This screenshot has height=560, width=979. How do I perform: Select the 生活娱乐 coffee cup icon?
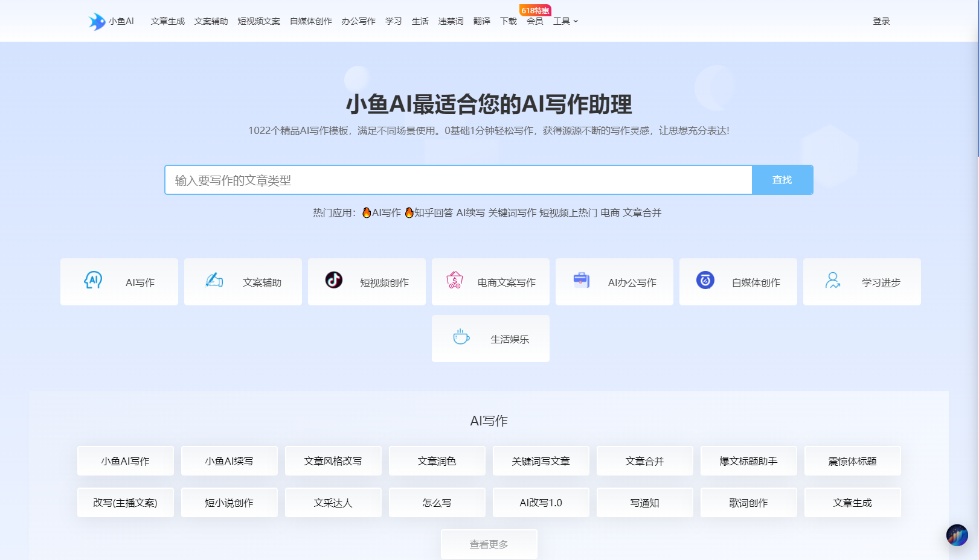461,337
